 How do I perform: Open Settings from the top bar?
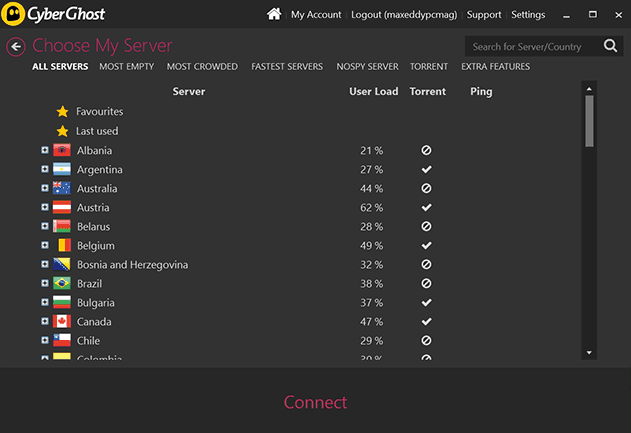click(528, 15)
